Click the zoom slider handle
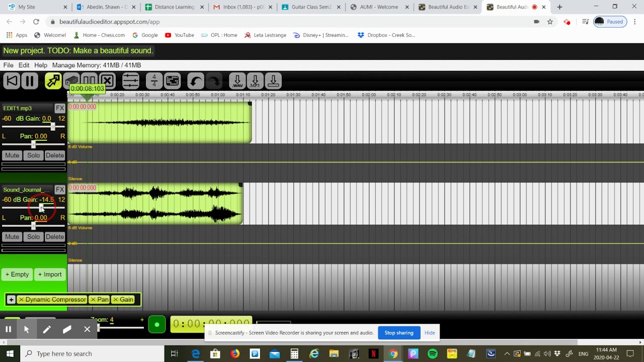Image resolution: width=644 pixels, height=362 pixels. click(x=99, y=328)
